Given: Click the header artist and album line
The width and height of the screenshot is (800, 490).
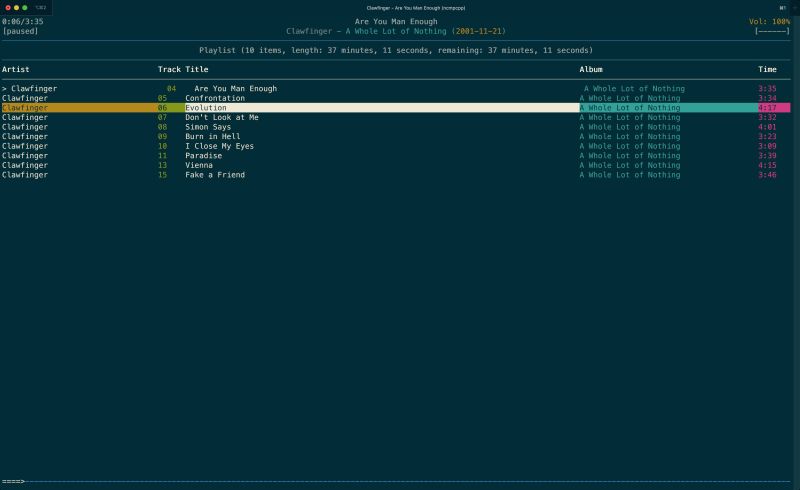Looking at the screenshot, I should [x=396, y=31].
